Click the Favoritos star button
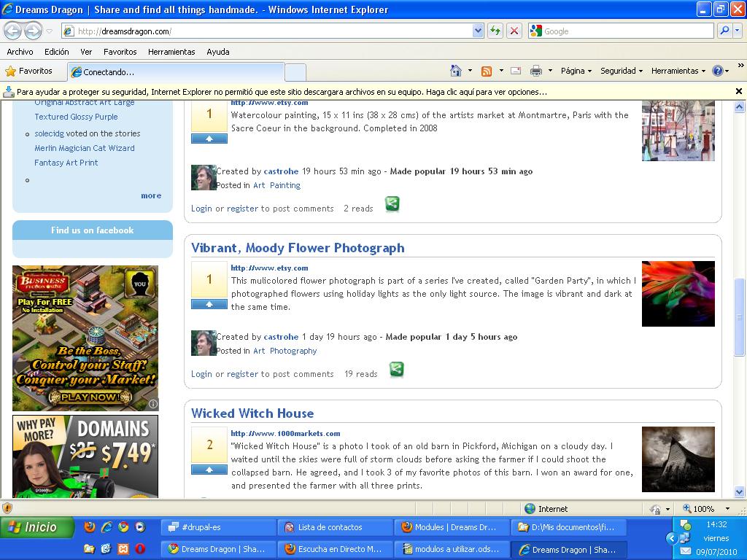 pos(29,71)
